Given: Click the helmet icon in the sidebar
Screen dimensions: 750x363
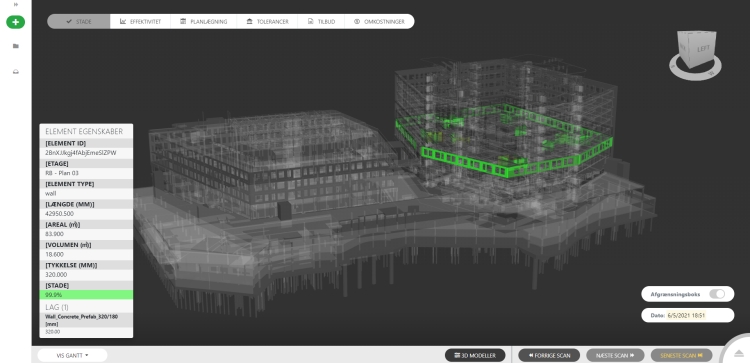Looking at the screenshot, I should coord(16,72).
